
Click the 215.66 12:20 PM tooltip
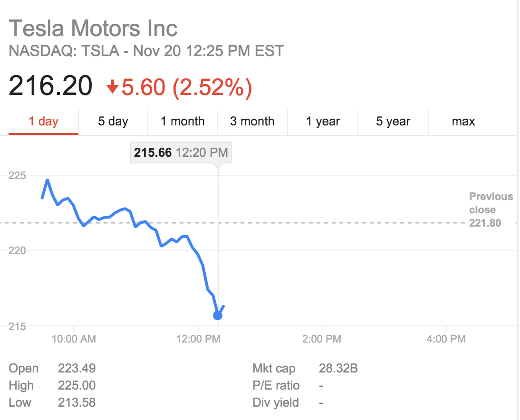[x=181, y=153]
